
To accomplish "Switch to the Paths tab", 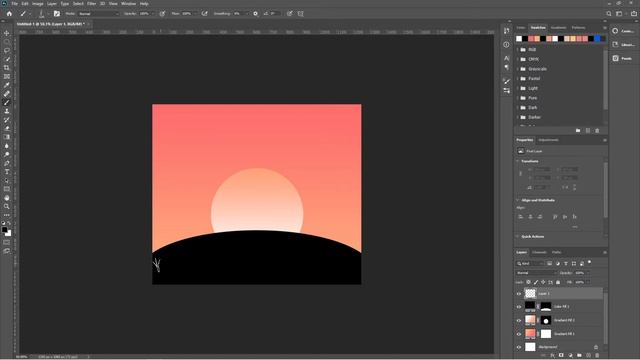I will (556, 252).
